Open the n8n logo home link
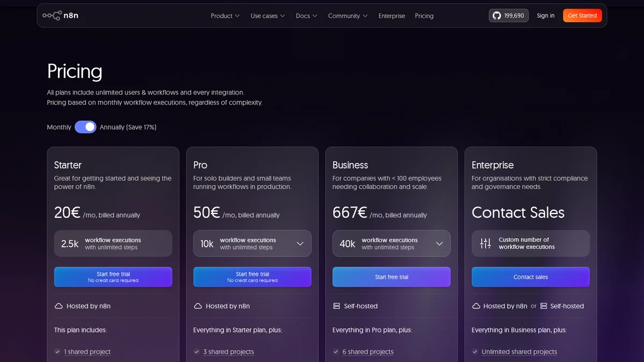 [x=60, y=16]
